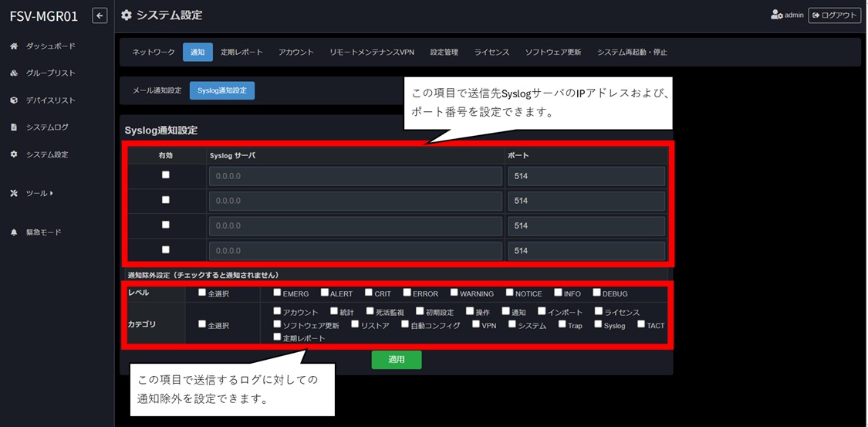Check the 統計 category checkbox

click(334, 311)
